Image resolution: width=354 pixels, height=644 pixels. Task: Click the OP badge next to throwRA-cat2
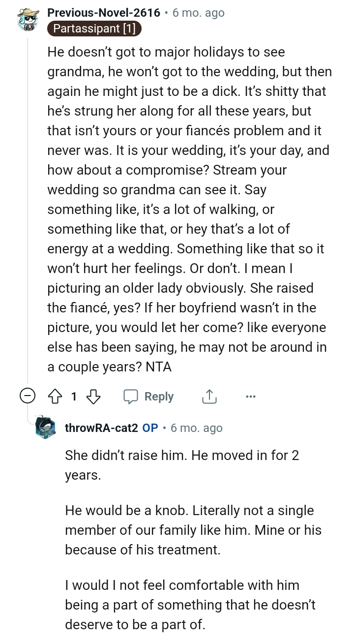pyautogui.click(x=150, y=428)
